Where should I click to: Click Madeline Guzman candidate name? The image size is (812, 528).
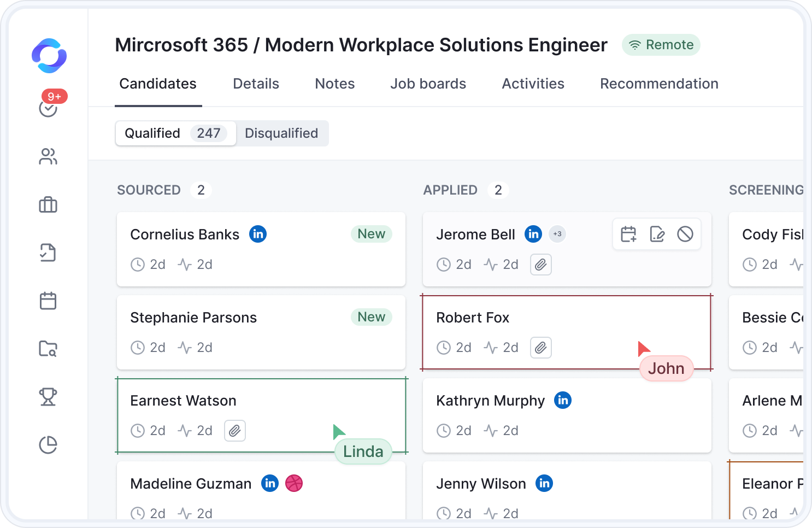tap(191, 484)
